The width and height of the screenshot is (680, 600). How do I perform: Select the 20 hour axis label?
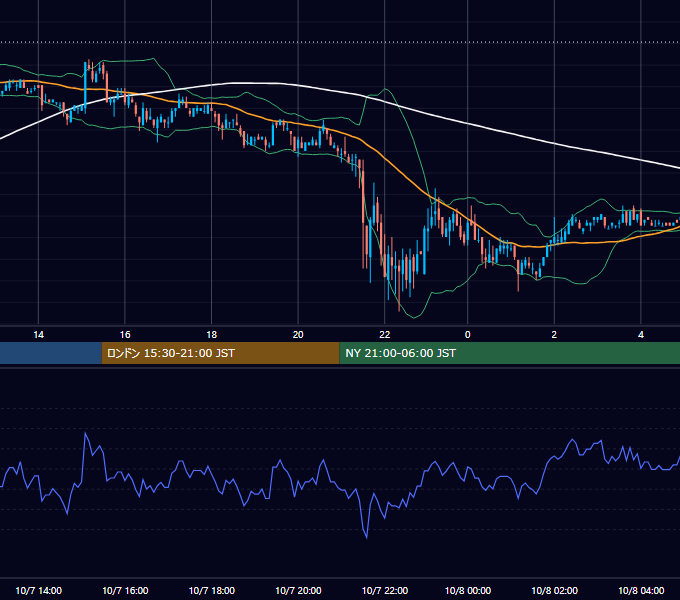[x=298, y=335]
